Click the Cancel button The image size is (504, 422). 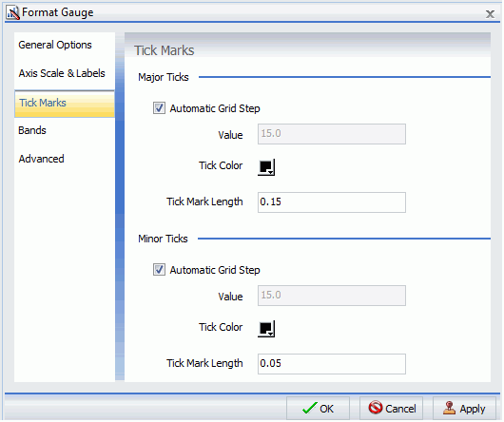pyautogui.click(x=391, y=409)
